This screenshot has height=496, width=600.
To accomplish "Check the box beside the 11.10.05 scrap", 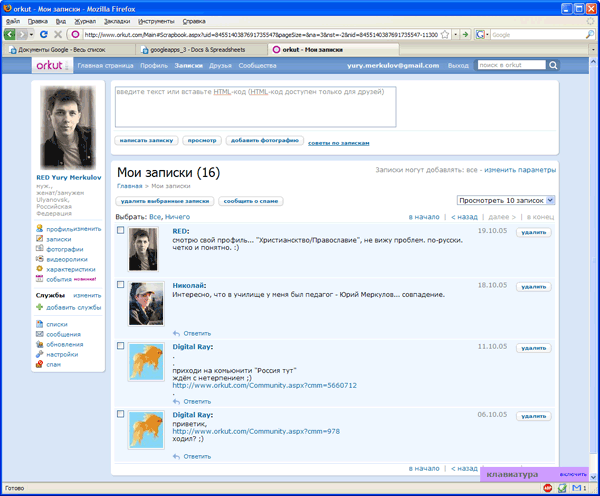I will coord(121,346).
